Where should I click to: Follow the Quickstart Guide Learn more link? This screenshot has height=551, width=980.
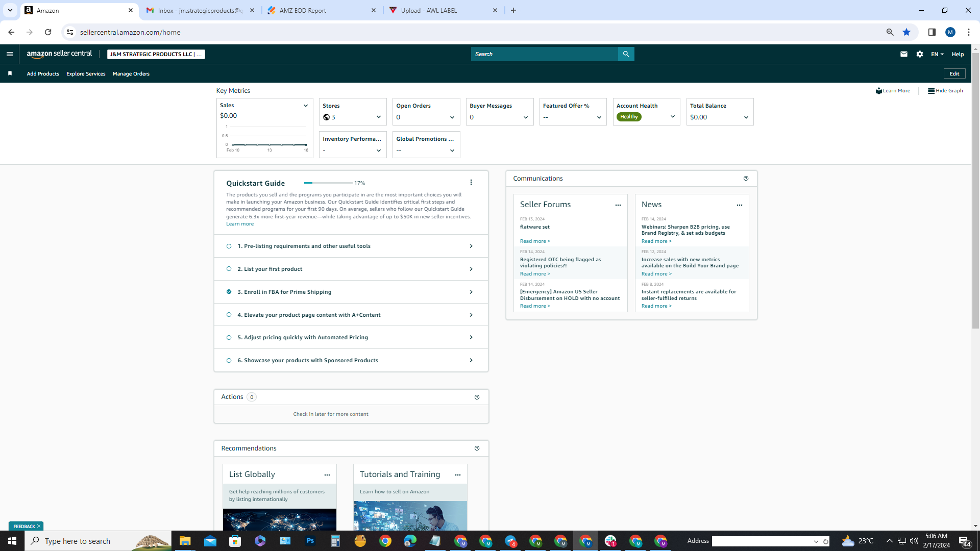click(240, 224)
